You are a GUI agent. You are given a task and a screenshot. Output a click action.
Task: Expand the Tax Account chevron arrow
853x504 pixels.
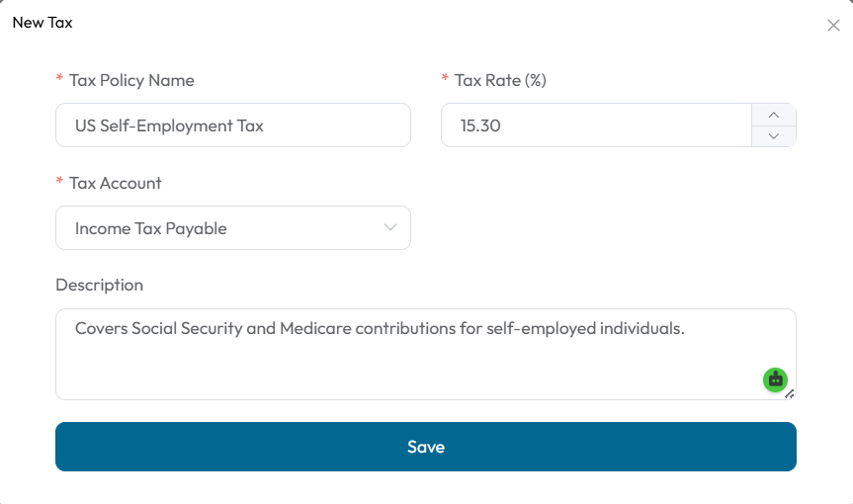[390, 227]
